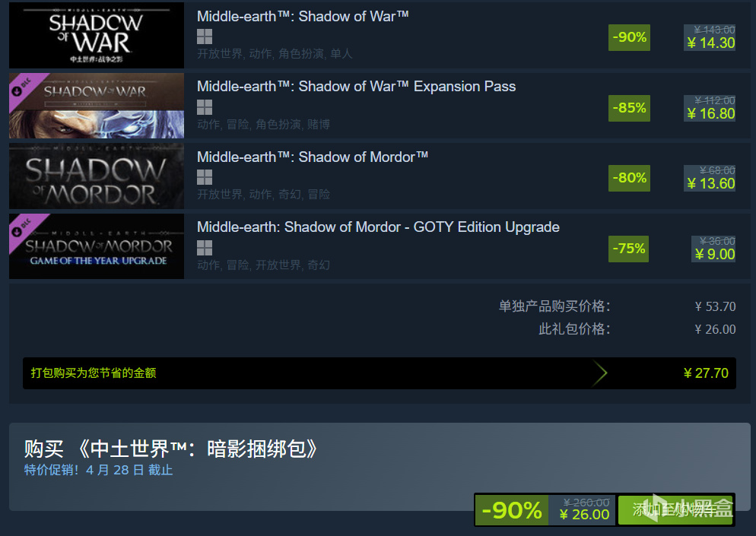The image size is (756, 536).
Task: Open GOTY Edition Upgrade title link
Action: [378, 227]
